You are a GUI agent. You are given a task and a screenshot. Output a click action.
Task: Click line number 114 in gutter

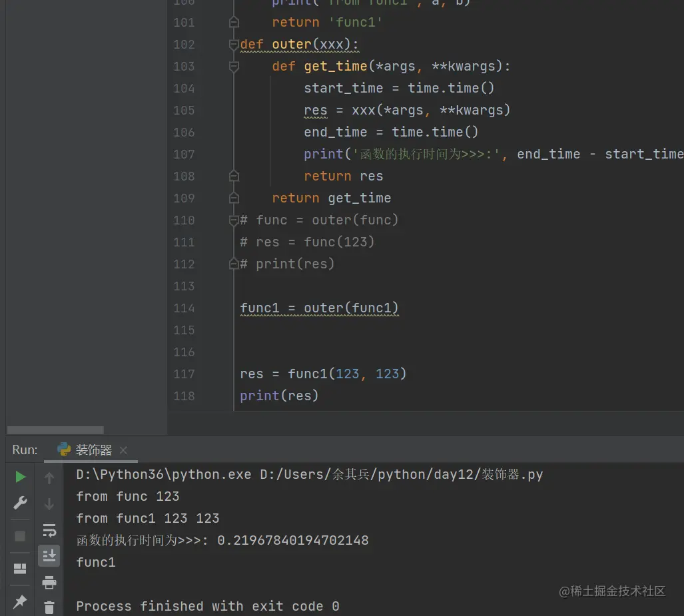184,308
